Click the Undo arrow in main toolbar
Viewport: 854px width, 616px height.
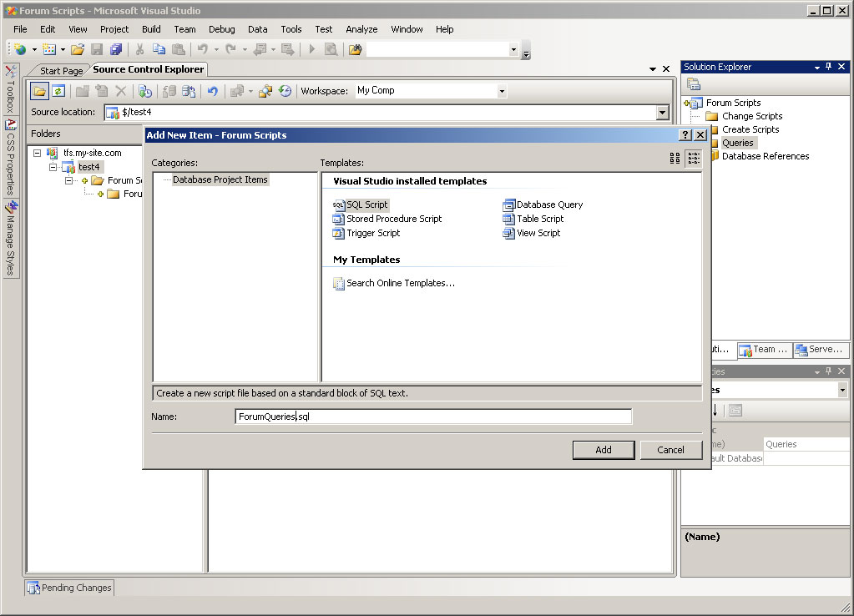coord(203,49)
